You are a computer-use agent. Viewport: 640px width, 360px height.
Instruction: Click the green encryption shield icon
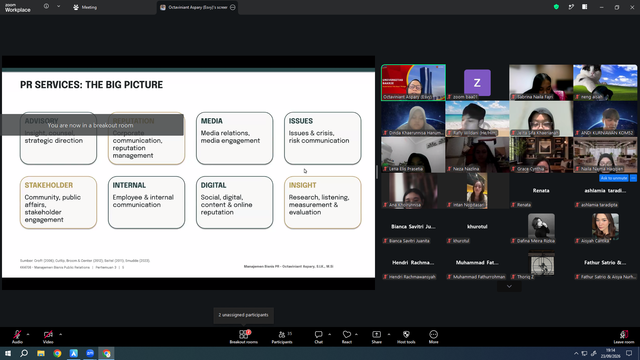point(556,7)
